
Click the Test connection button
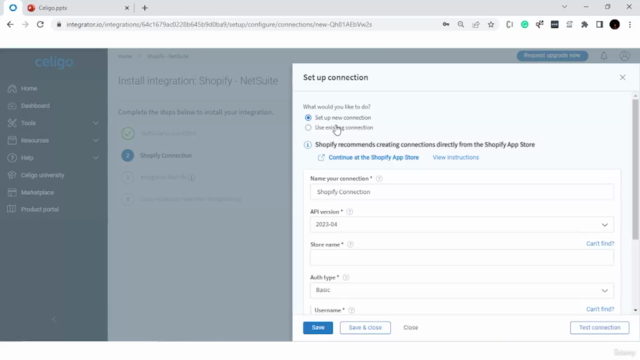[x=600, y=328]
